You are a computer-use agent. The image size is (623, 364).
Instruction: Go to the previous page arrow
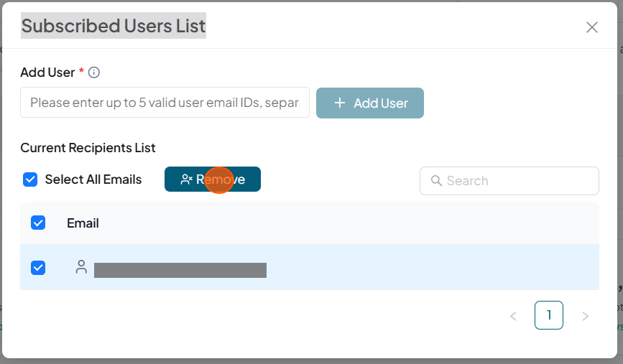513,316
